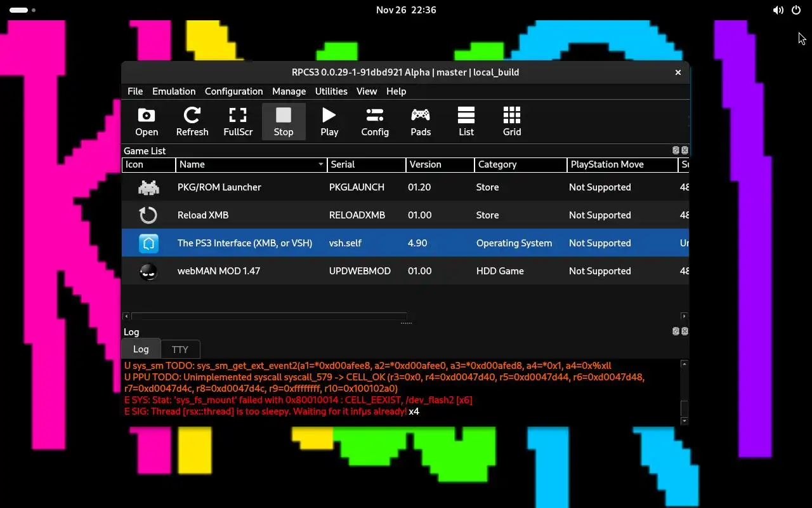Open the Utilities menu
Image resolution: width=812 pixels, height=508 pixels.
(331, 91)
